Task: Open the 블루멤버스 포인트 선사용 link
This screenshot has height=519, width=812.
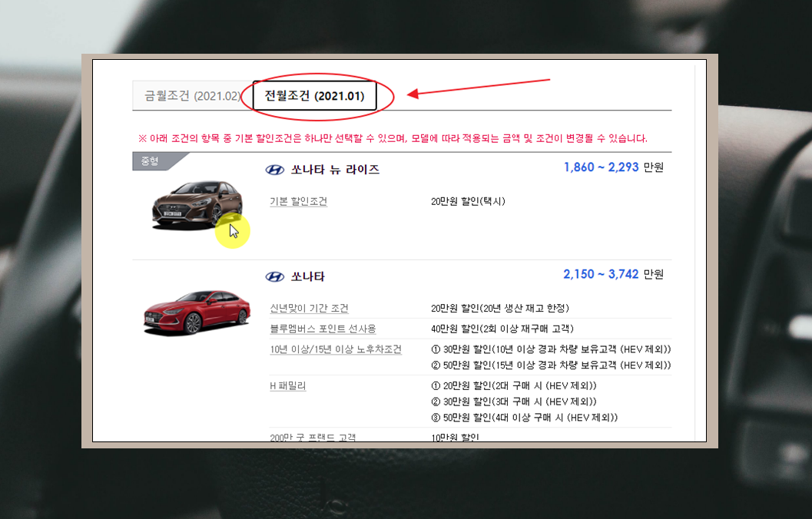Action: click(323, 329)
